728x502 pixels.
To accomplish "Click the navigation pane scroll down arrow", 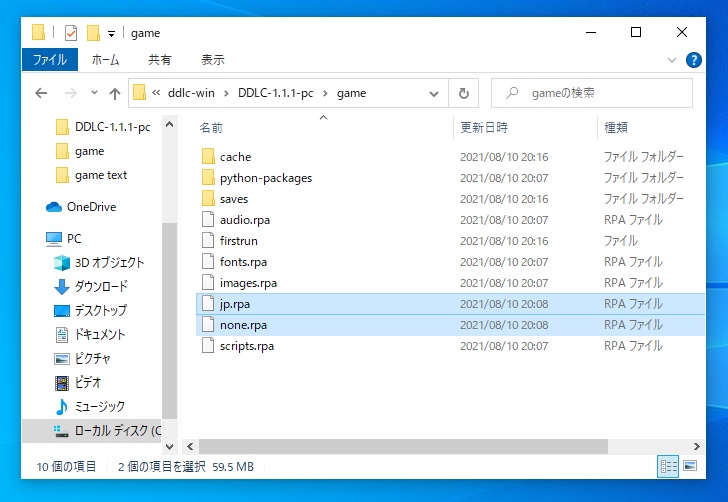I will [169, 446].
